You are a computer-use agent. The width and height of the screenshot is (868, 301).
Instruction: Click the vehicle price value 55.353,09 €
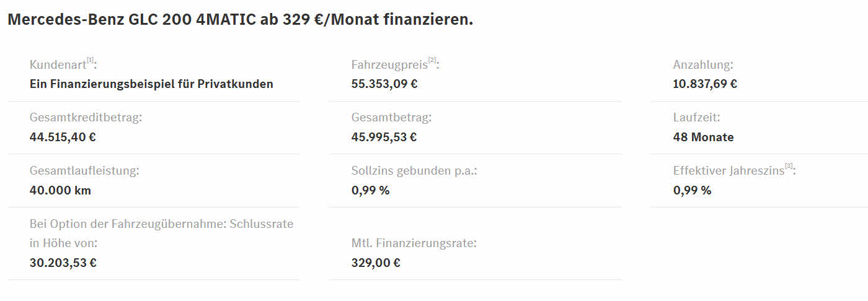pyautogui.click(x=384, y=84)
